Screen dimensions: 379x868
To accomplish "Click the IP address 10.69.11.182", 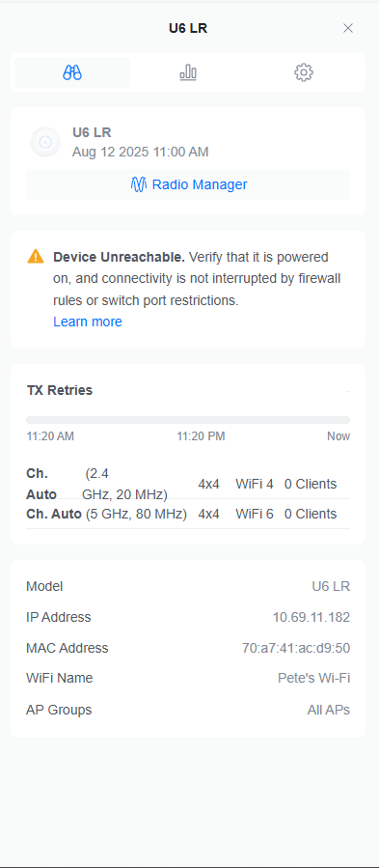I will click(311, 617).
